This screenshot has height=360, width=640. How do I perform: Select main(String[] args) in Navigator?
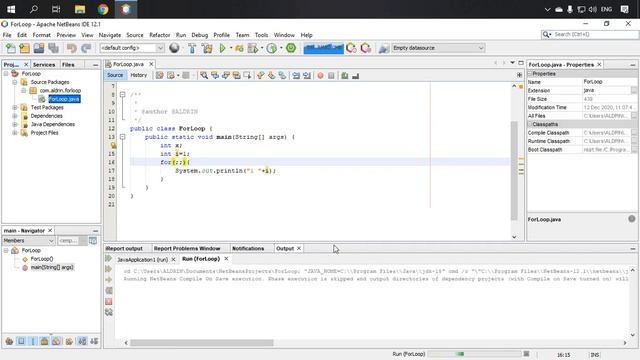[x=52, y=267]
